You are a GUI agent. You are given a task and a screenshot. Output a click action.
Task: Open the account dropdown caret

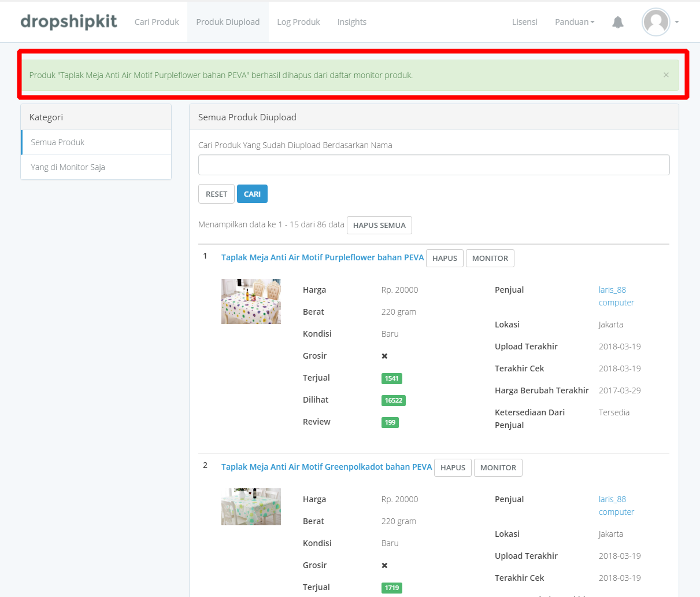(x=677, y=22)
